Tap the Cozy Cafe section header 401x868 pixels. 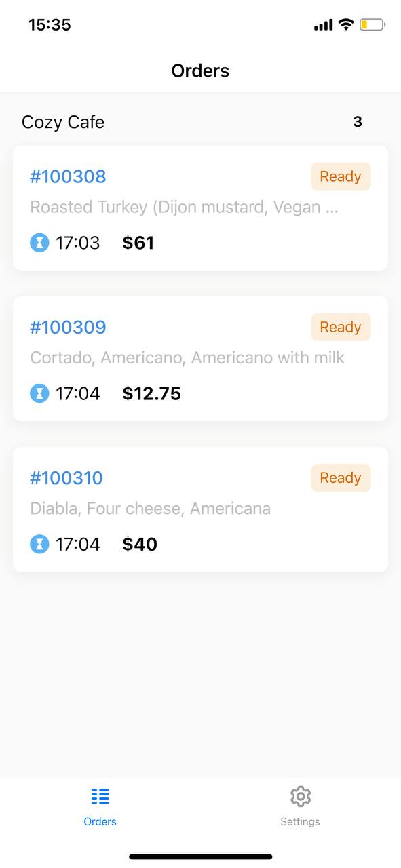point(63,122)
